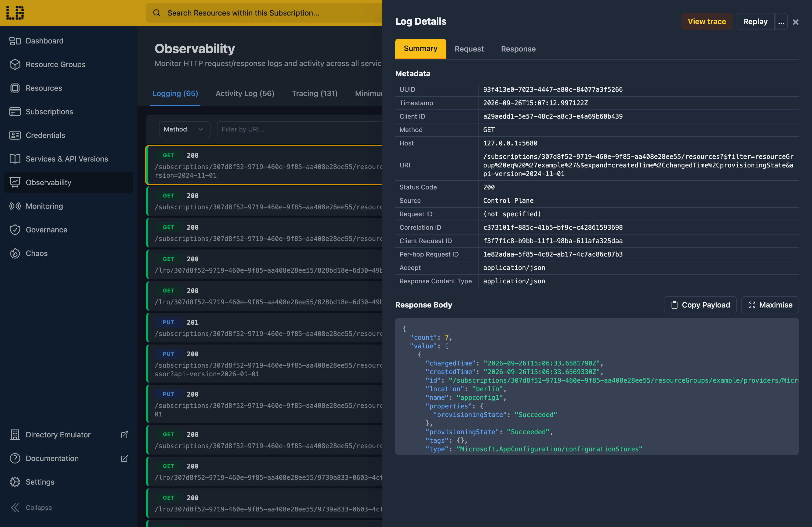
Task: Click the Source value Control Plane
Action: (x=508, y=200)
